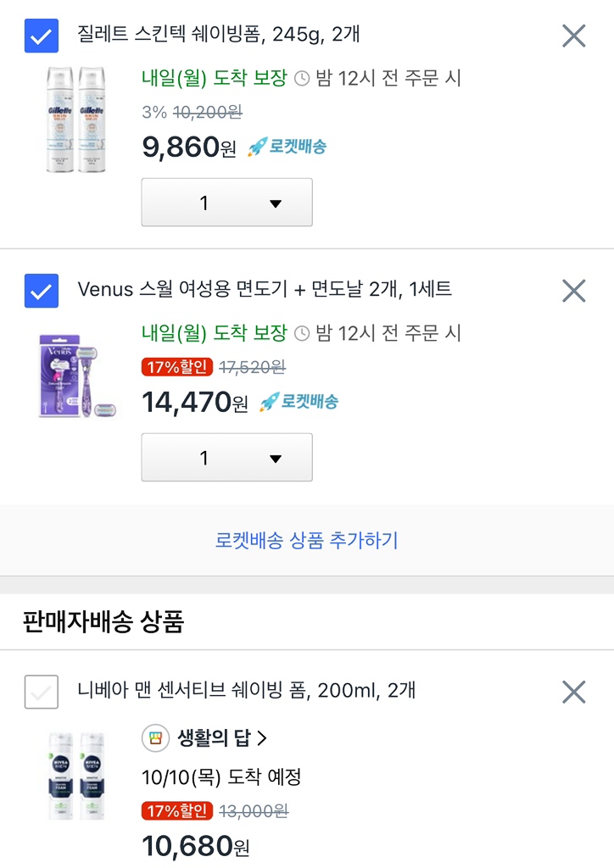Tap the Gillette shaving foam thumbnail
The height and width of the screenshot is (868, 614).
coord(75,119)
